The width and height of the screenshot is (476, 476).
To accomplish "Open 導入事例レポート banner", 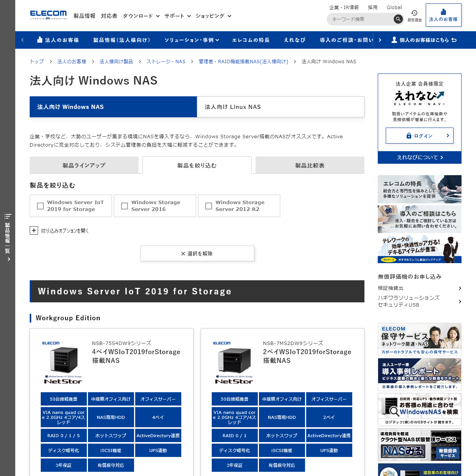I will click(x=420, y=375).
